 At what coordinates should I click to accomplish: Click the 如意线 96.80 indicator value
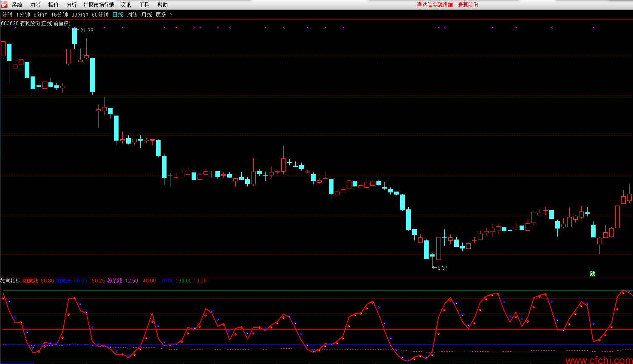tap(38, 281)
